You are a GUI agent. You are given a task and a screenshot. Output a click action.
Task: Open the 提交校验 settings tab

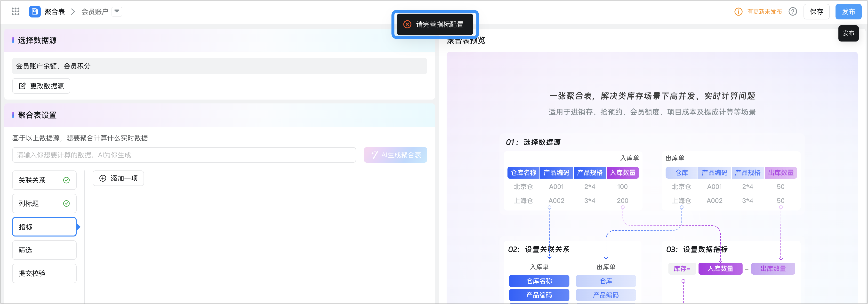44,273
